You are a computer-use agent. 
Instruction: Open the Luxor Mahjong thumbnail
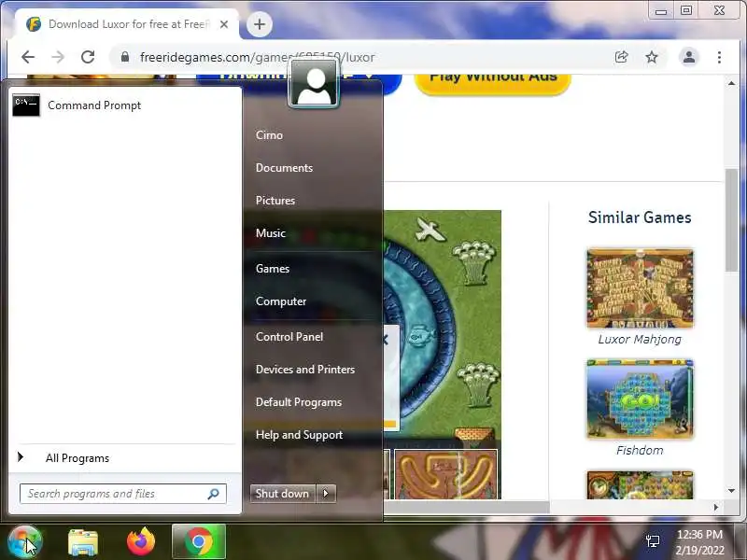640,288
